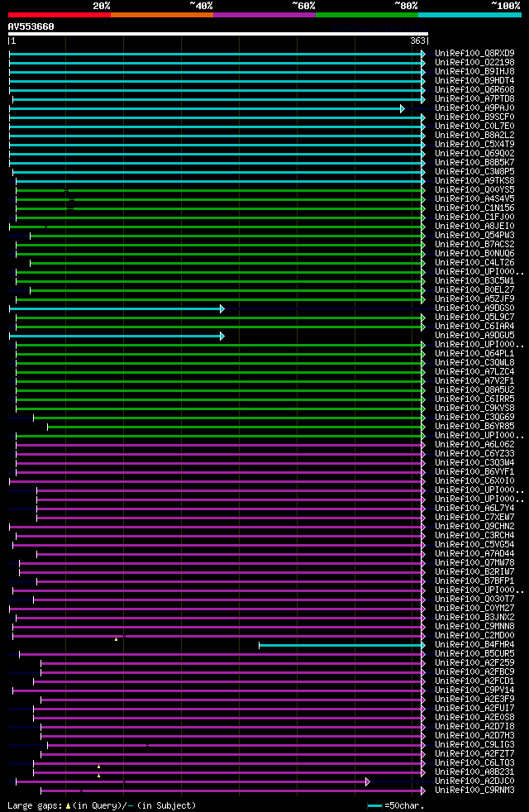Click the UniRef100_C9MNN8 entry

point(474,627)
